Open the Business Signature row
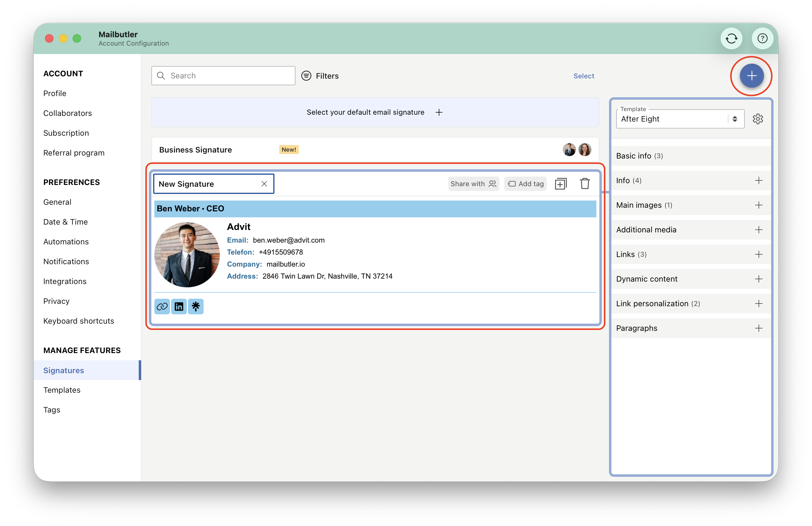812x526 pixels. coord(375,150)
